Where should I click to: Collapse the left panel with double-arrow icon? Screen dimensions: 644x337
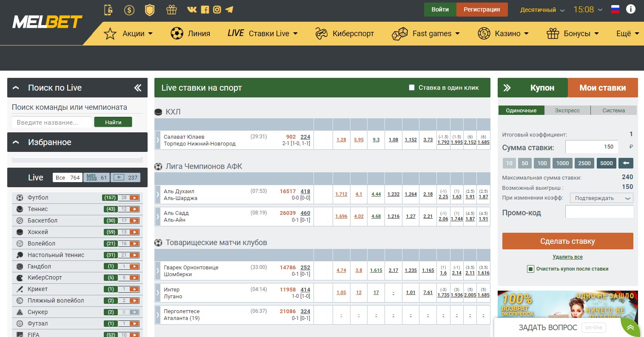click(x=138, y=88)
